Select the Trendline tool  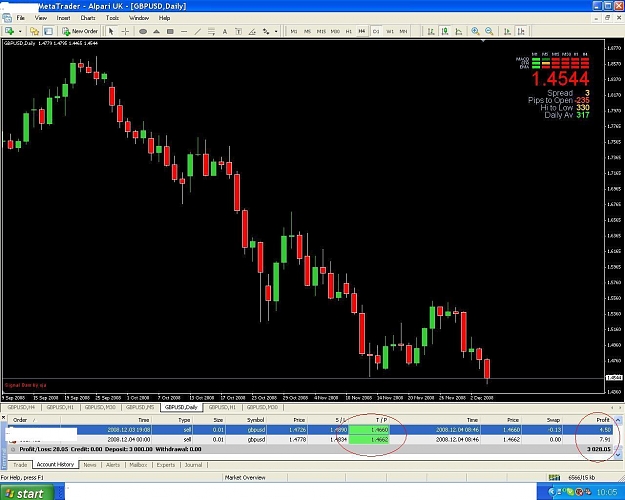click(x=198, y=31)
